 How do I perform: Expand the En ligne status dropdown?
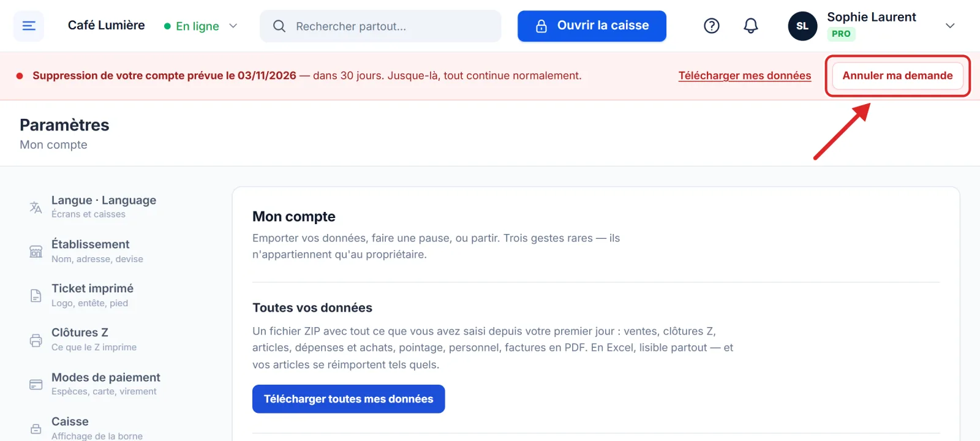tap(233, 26)
